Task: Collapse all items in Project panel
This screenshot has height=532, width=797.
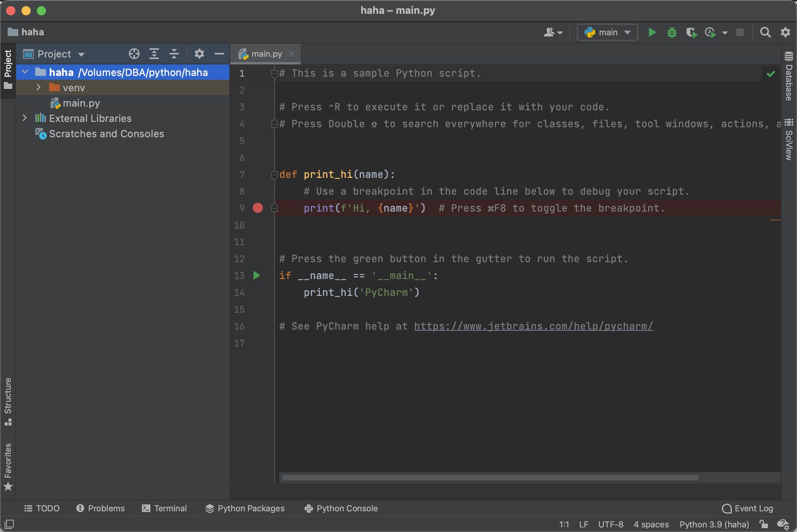Action: tap(174, 54)
